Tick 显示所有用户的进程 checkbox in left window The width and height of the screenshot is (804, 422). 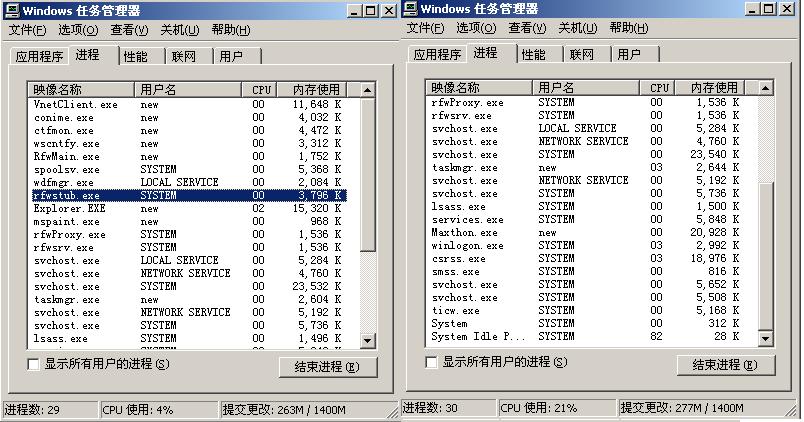click(33, 365)
